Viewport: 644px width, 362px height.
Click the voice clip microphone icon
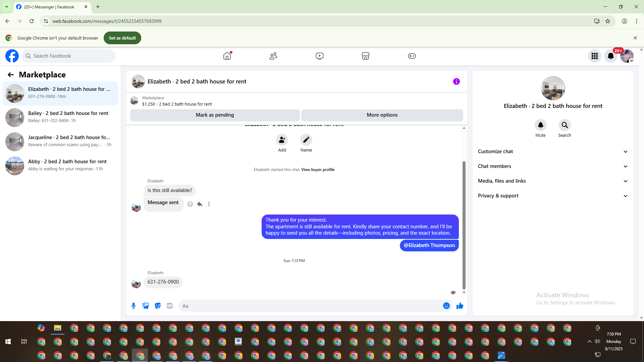[133, 306]
